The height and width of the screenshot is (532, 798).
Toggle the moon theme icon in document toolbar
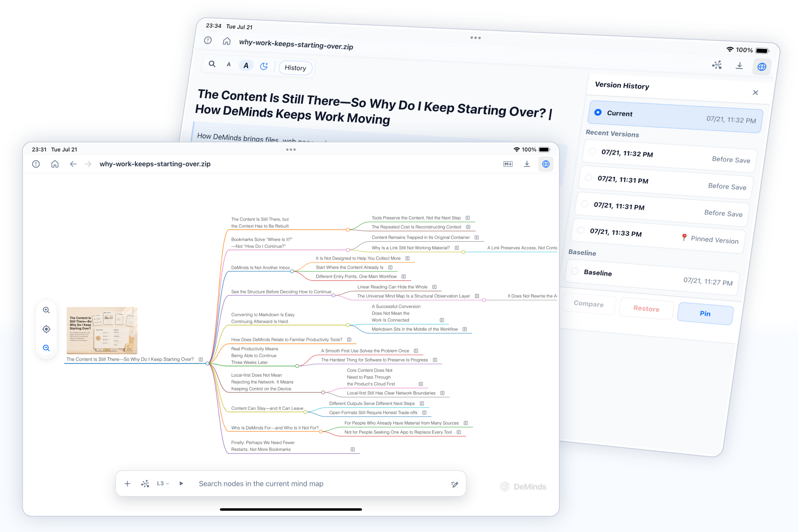(264, 66)
